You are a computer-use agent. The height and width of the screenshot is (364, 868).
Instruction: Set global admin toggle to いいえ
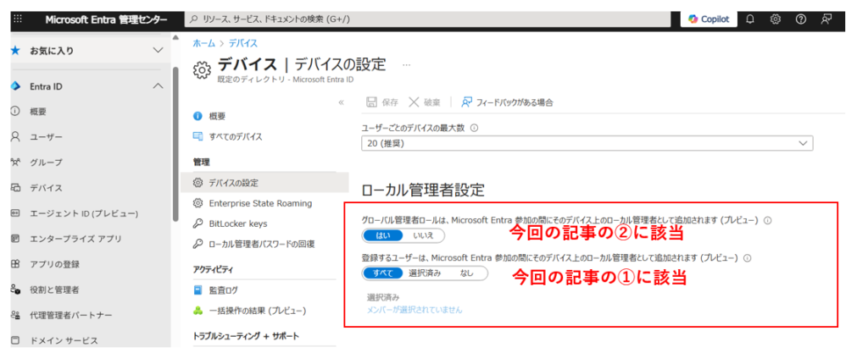pyautogui.click(x=423, y=235)
